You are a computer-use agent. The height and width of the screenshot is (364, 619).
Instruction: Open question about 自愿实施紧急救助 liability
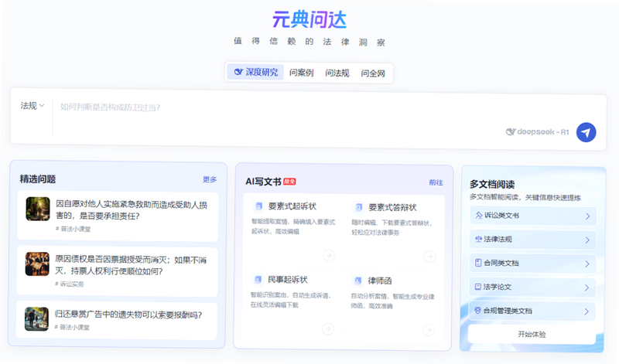(x=132, y=210)
